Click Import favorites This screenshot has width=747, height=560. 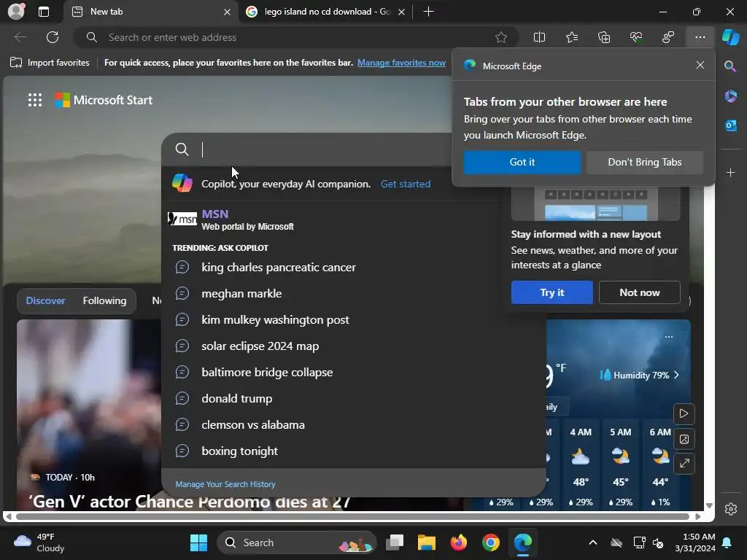coord(50,63)
